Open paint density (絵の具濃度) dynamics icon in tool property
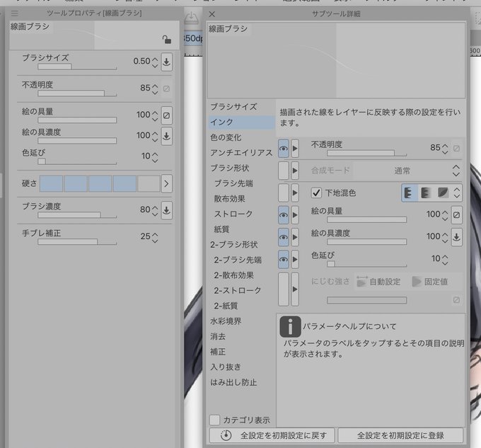Screen dimensions: 481x448 point(166,136)
